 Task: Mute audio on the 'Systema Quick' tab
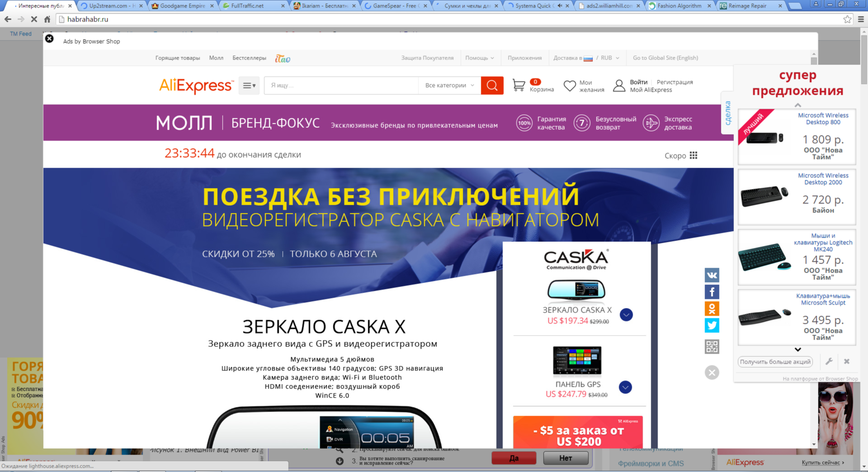560,6
